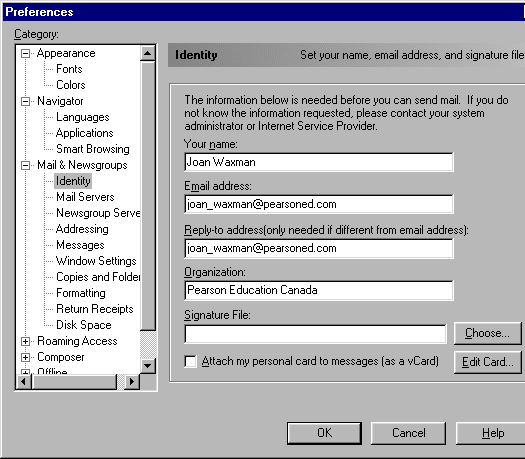Viewport: 525px width, 459px height.
Task: Open the Fonts preferences page
Action: tap(69, 69)
